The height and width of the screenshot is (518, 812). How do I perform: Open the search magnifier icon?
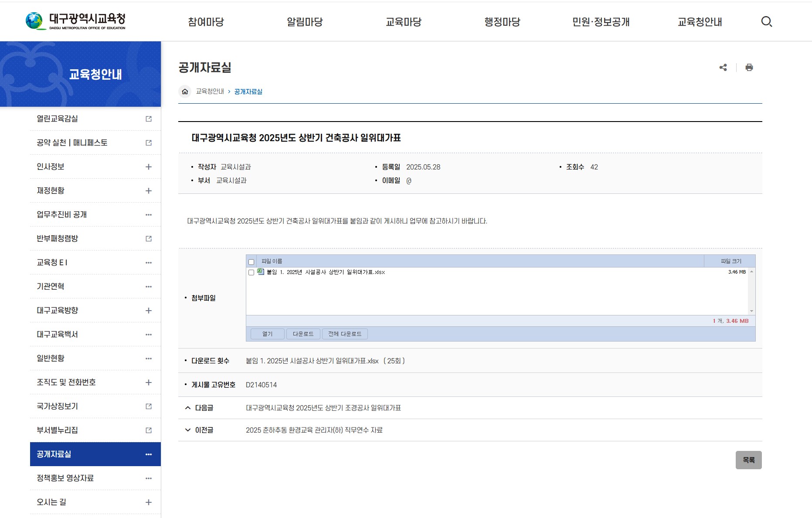point(766,21)
